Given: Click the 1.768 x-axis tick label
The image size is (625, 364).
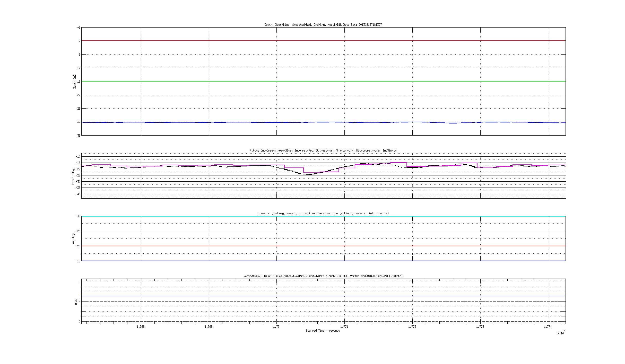Looking at the screenshot, I should tap(141, 327).
